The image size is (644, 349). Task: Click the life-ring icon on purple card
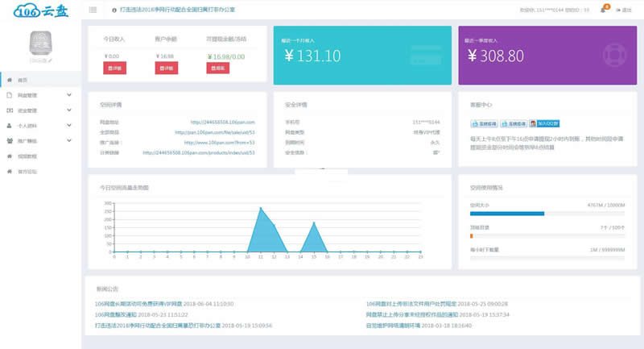tap(613, 56)
